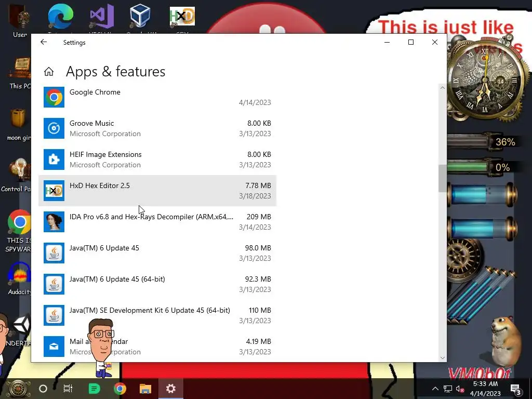Minimize the Settings window
Screen dimensions: 532x399
(x=387, y=42)
